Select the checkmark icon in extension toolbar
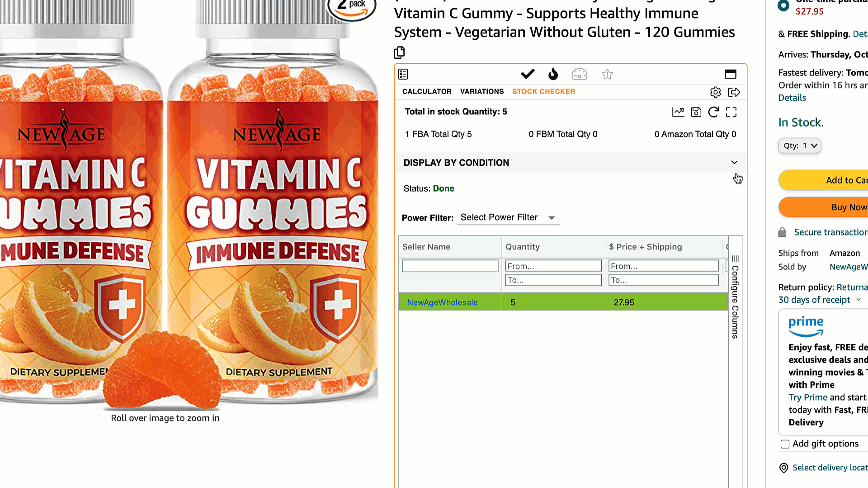This screenshot has height=488, width=868. click(528, 74)
